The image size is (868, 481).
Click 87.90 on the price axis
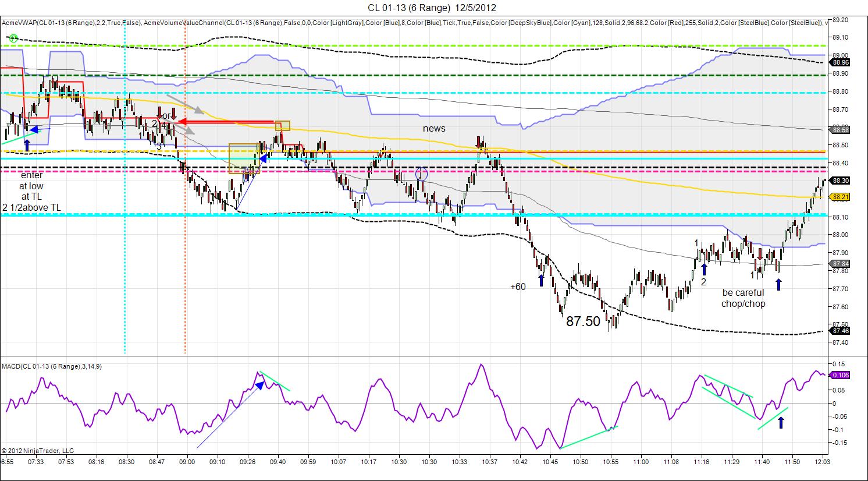tap(841, 253)
